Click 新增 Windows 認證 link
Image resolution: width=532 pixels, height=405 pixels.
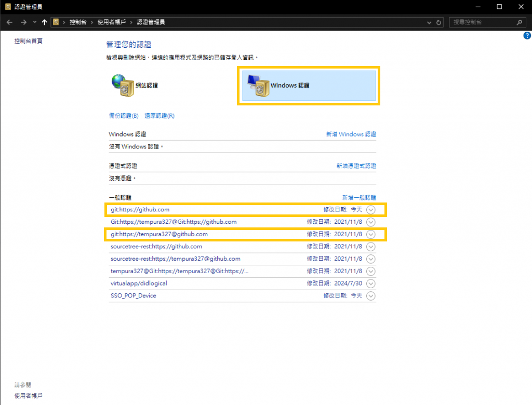(351, 134)
